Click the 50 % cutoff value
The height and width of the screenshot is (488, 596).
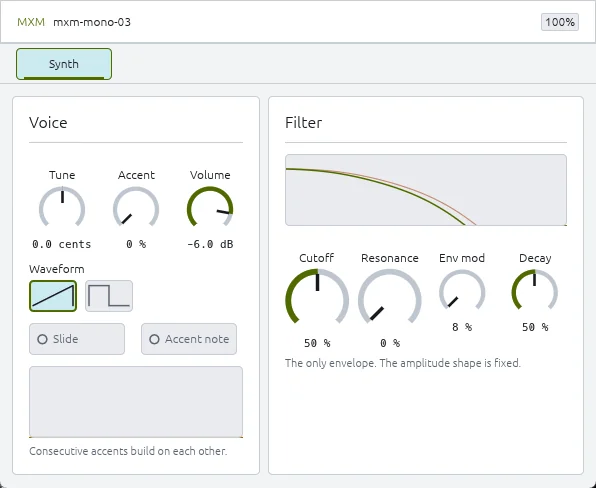(317, 343)
